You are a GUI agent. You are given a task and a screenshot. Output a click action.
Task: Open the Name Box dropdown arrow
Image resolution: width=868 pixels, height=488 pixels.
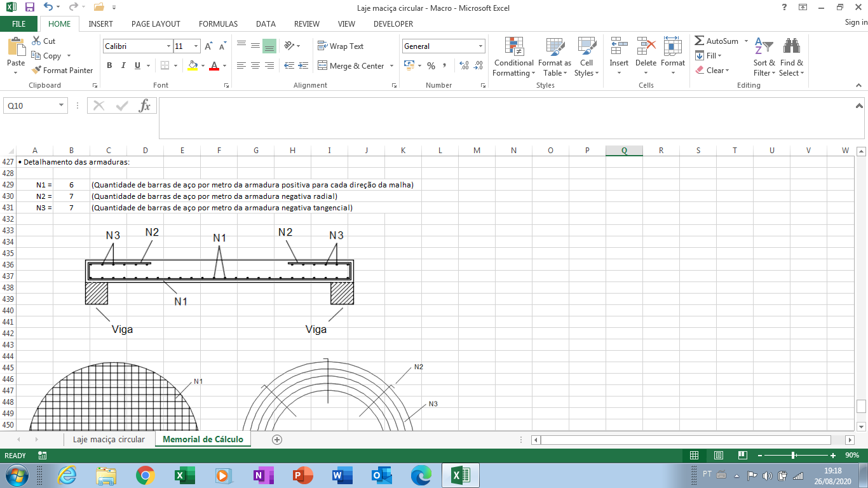[x=62, y=105]
